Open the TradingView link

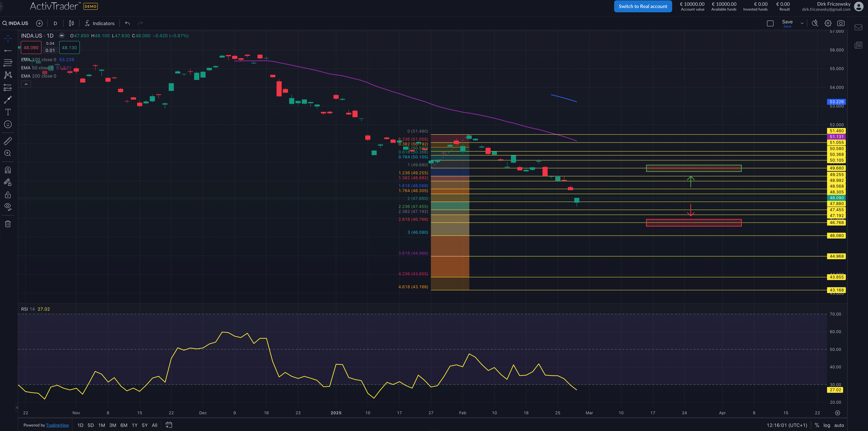pyautogui.click(x=57, y=425)
